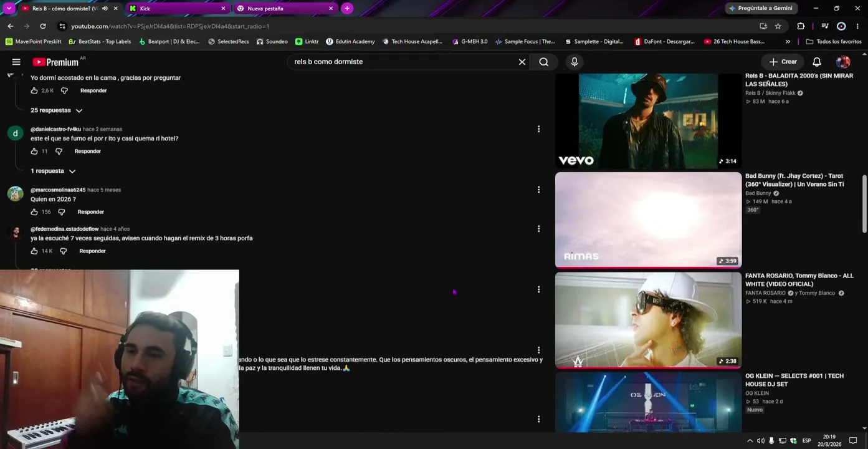The height and width of the screenshot is (449, 868).
Task: Switch to the Kick tab
Action: (178, 8)
